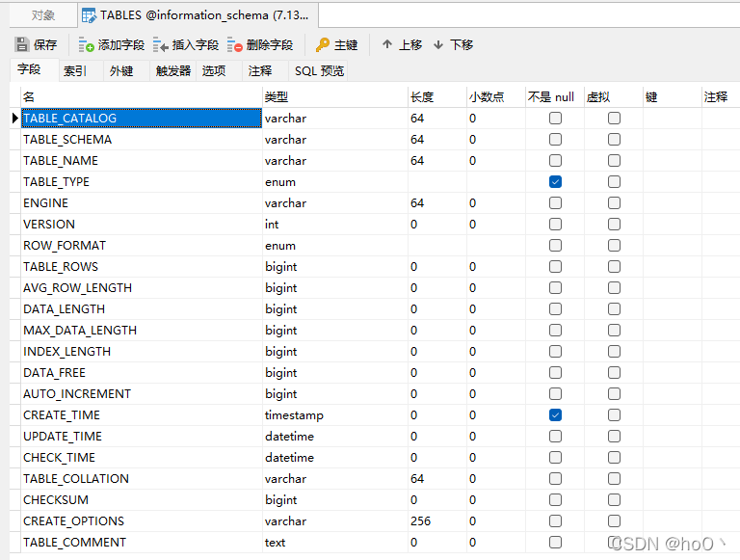740x560 pixels.
Task: Click the 名 column header
Action: coord(142,96)
